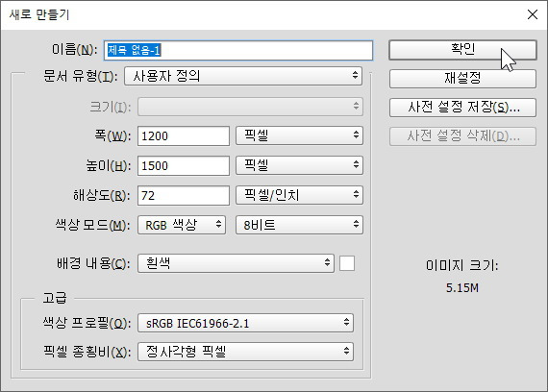Close the 새로 만들기 dialog
The width and height of the screenshot is (548, 392).
tap(533, 14)
